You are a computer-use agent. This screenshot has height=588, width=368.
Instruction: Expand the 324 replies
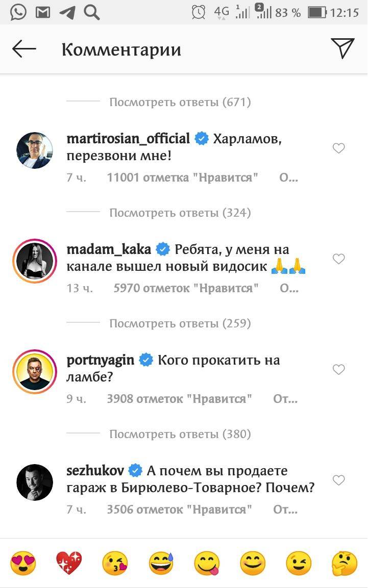(180, 213)
